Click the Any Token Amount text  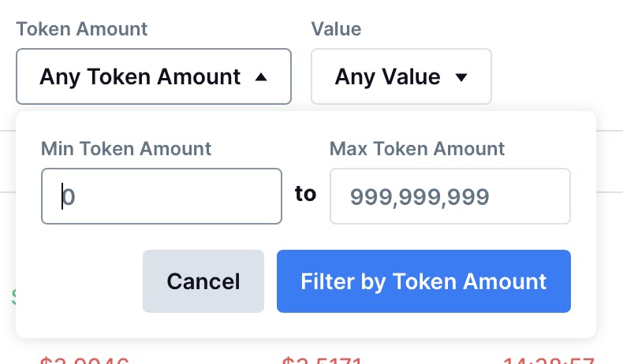pos(140,77)
